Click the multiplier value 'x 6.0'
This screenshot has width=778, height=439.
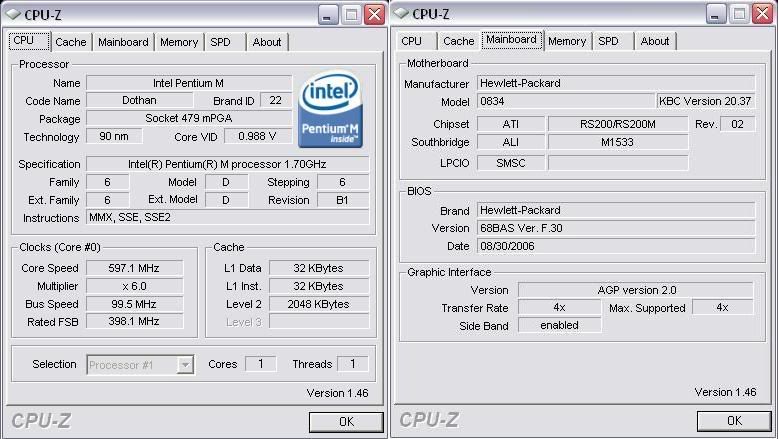[x=134, y=286]
